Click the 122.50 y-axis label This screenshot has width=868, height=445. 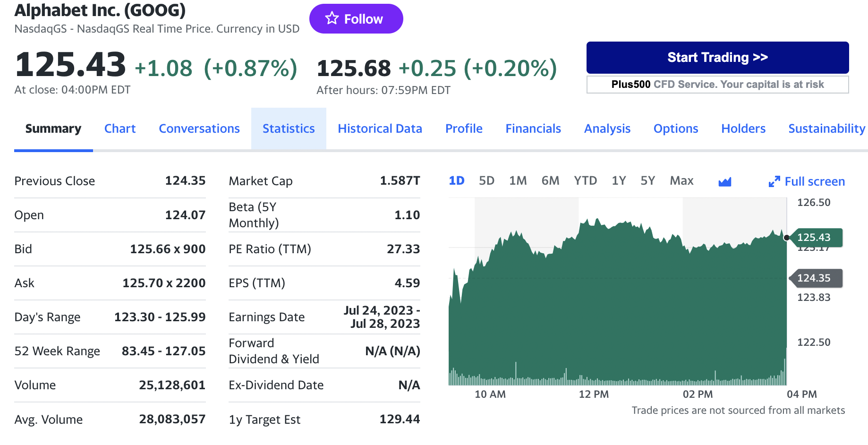pyautogui.click(x=814, y=342)
